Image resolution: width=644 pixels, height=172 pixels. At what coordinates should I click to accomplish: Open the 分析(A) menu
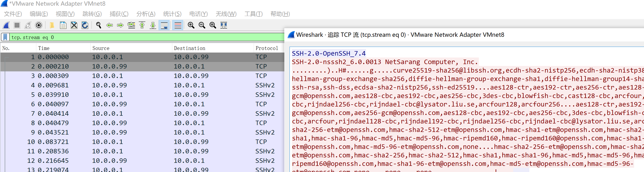pyautogui.click(x=146, y=14)
